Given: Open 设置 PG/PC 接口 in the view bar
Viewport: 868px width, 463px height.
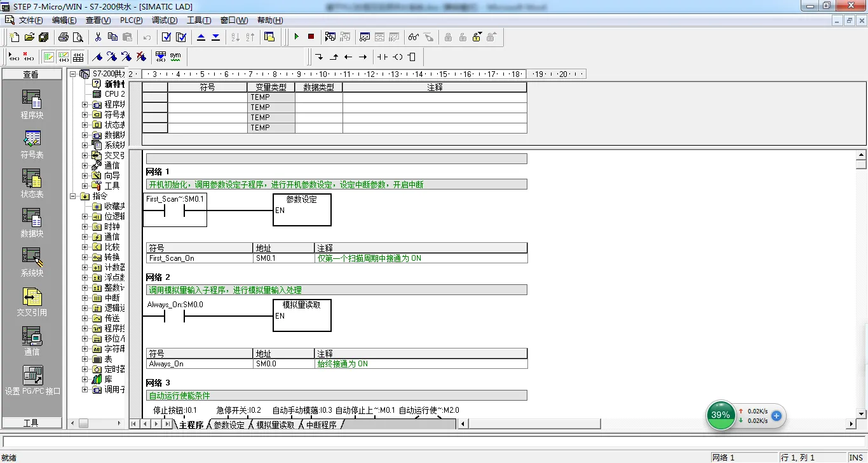Looking at the screenshot, I should (x=32, y=381).
